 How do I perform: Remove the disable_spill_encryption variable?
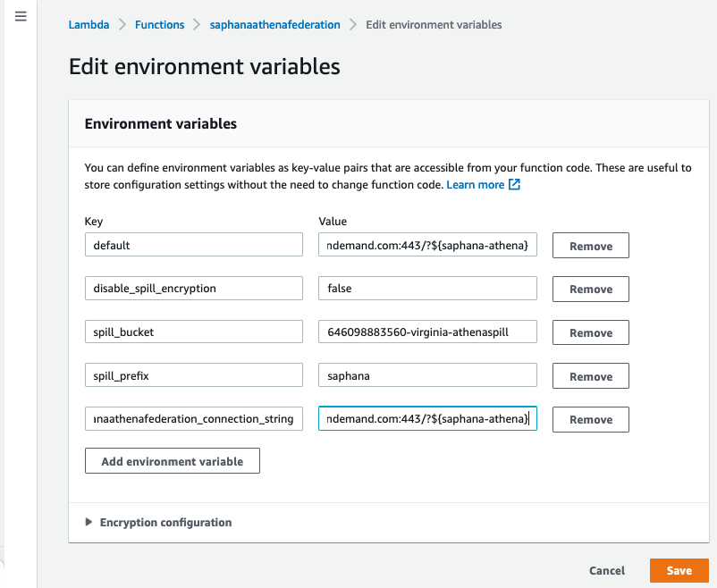(590, 290)
